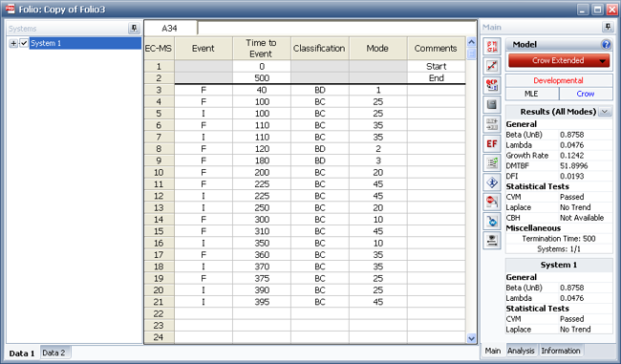Select row header 3
This screenshot has width=621, height=364.
[x=159, y=90]
